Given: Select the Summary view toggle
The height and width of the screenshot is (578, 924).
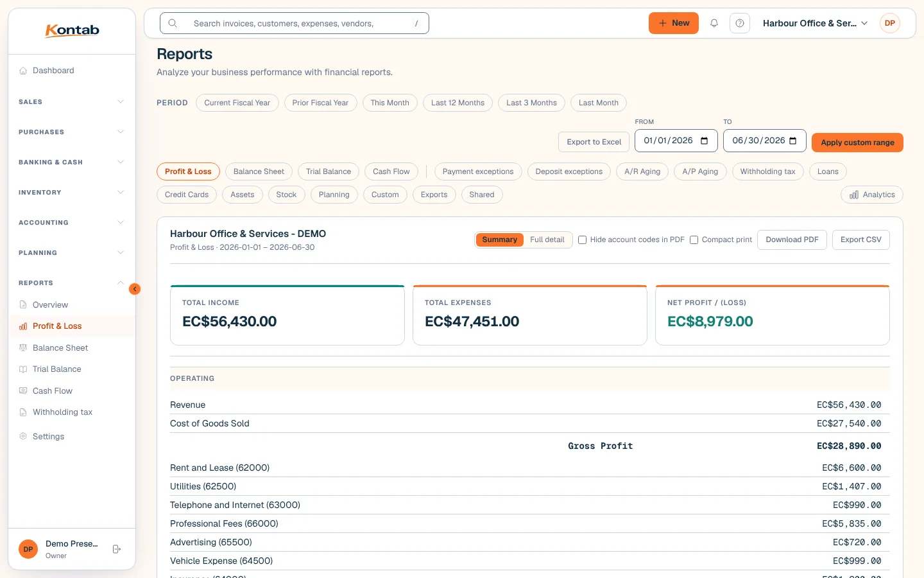Looking at the screenshot, I should click(500, 240).
